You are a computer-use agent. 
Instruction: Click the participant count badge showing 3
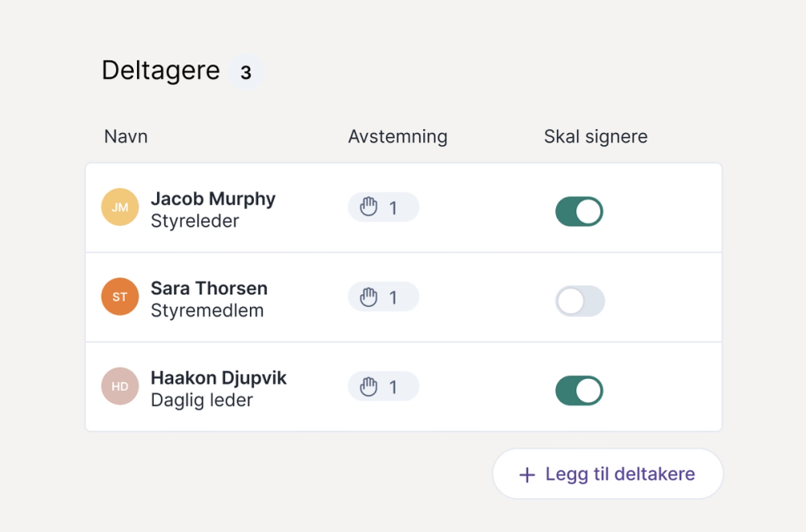point(246,73)
